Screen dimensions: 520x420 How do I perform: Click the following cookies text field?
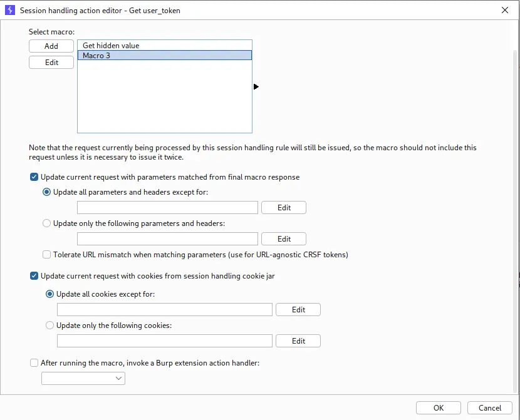[x=165, y=341]
